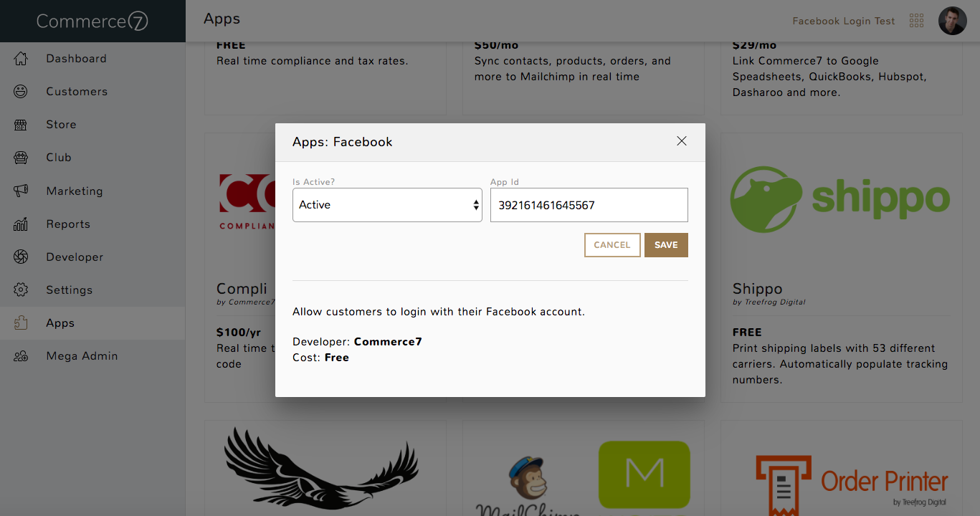Viewport: 980px width, 516px height.
Task: Click the Mega Admin users icon
Action: [21, 356]
